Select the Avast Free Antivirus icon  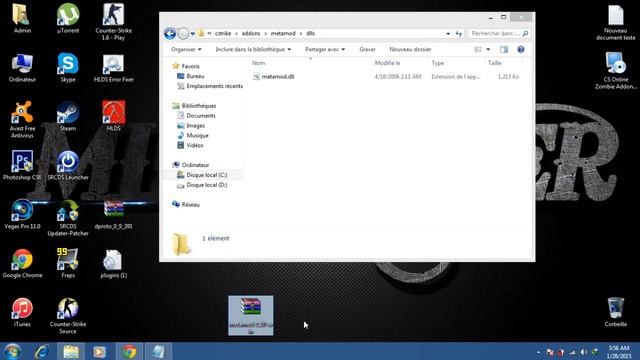coord(22,120)
